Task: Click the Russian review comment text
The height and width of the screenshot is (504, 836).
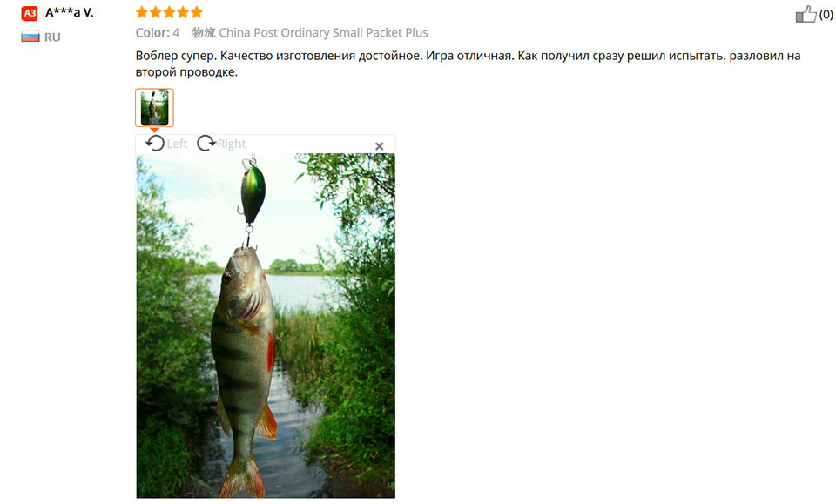Action: 469,64
